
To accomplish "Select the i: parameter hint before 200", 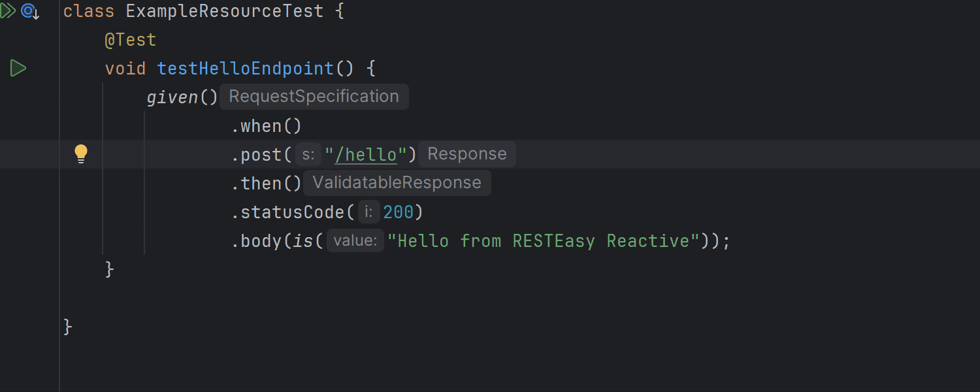I will point(368,212).
